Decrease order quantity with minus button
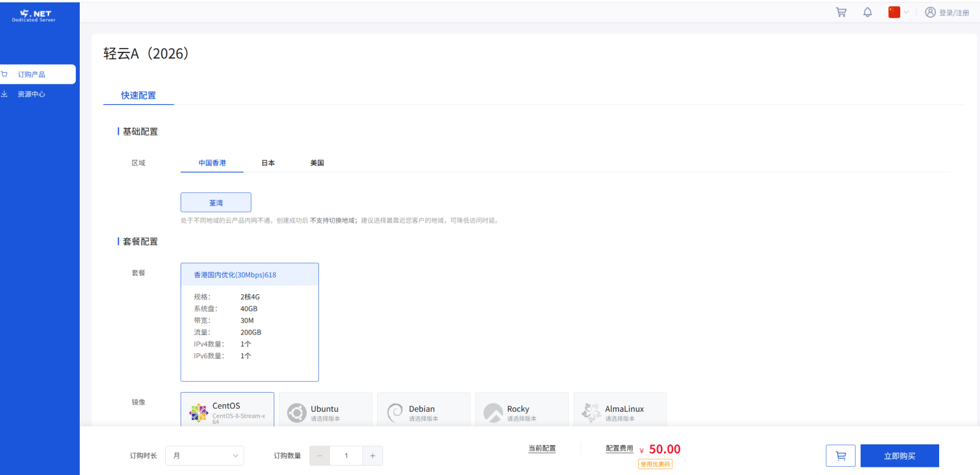Screen dimensions: 980x475 coord(320,456)
